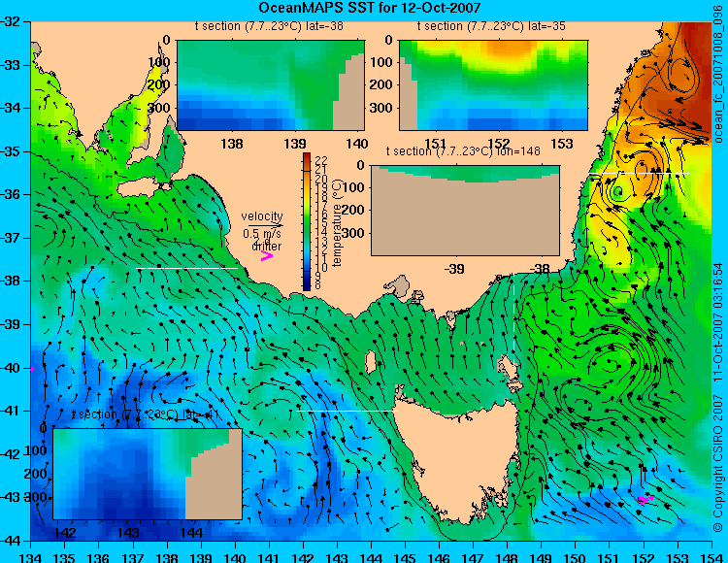The image size is (728, 563).
Task: Click the '-44' label on left latitude axis
Action: [10, 541]
